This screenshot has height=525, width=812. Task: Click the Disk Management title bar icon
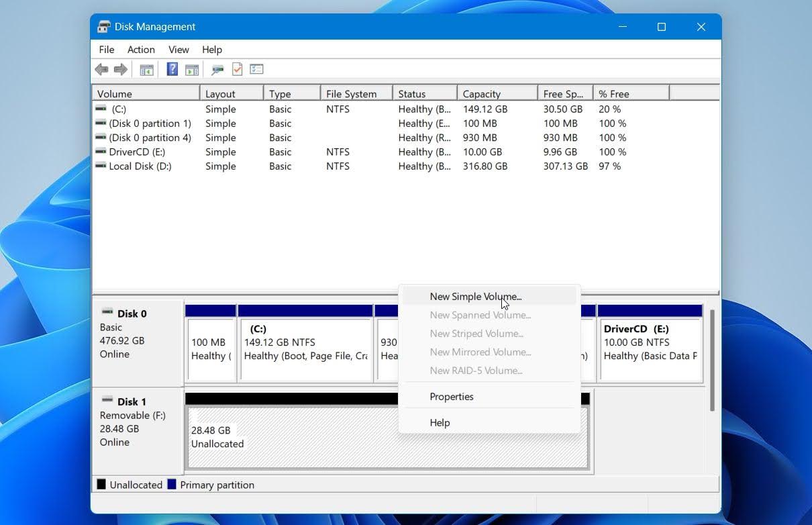[x=104, y=27]
